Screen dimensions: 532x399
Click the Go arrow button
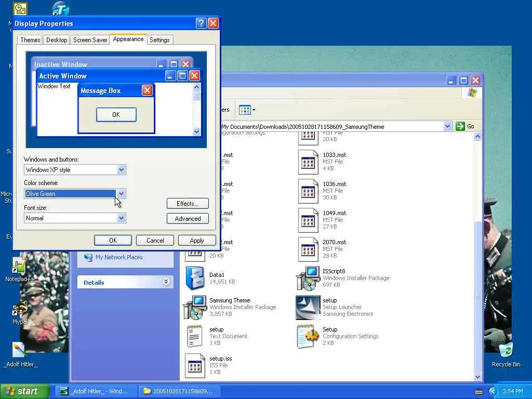(460, 126)
